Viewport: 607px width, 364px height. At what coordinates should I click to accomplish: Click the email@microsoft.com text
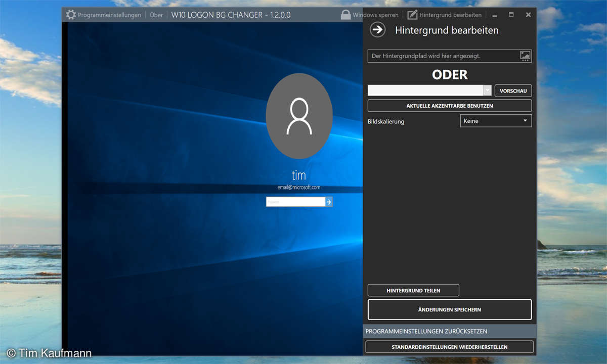pos(299,188)
